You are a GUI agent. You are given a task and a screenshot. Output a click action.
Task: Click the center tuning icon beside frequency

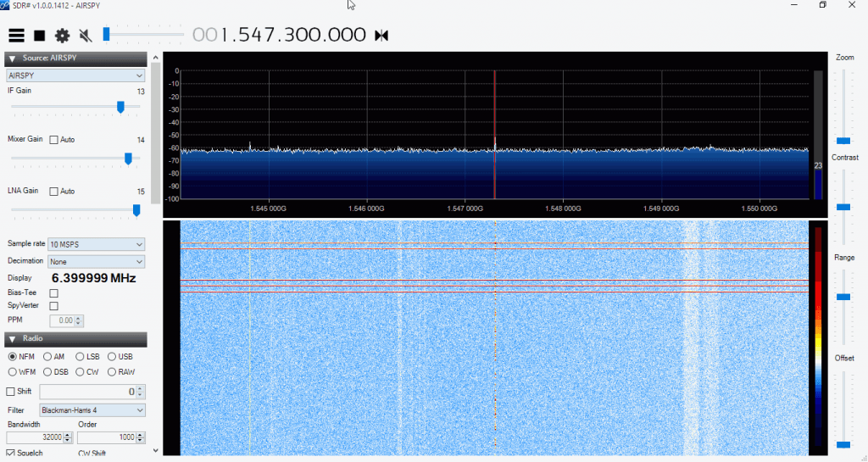(x=381, y=36)
